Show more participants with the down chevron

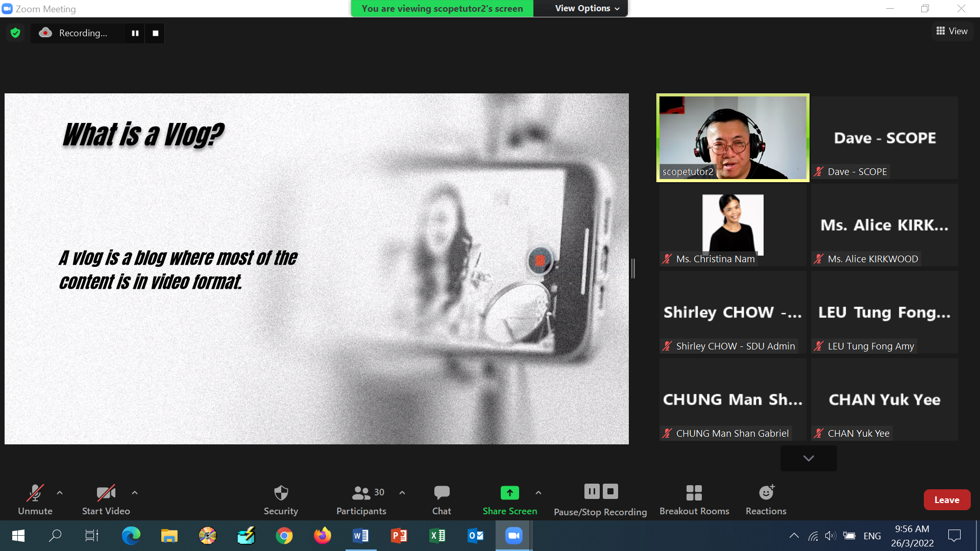pos(808,458)
